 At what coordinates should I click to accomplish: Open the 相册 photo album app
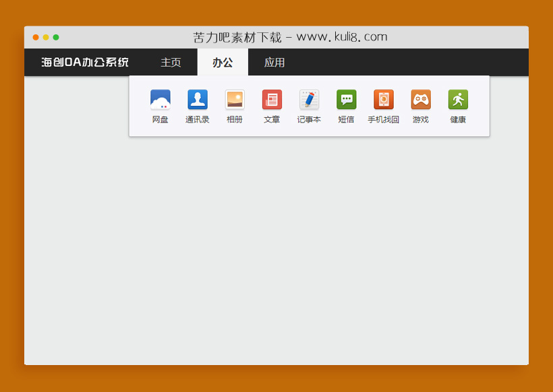(x=234, y=100)
